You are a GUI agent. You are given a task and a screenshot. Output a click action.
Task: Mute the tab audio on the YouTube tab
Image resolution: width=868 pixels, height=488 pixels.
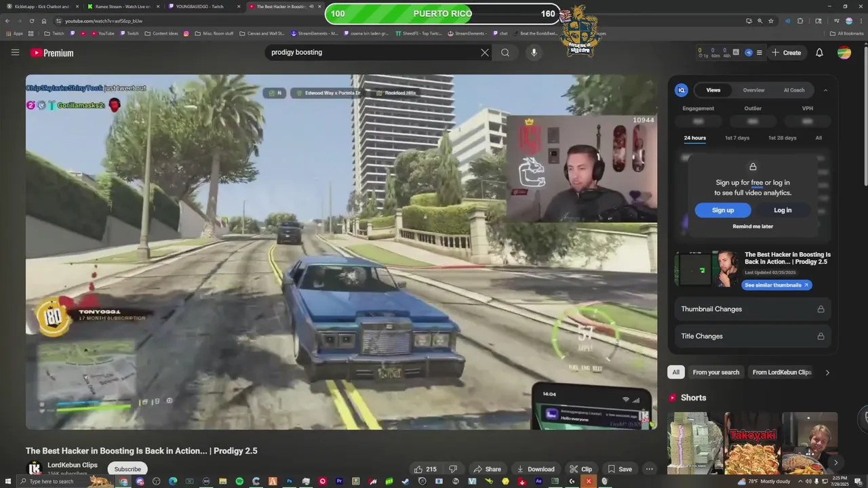coord(311,6)
